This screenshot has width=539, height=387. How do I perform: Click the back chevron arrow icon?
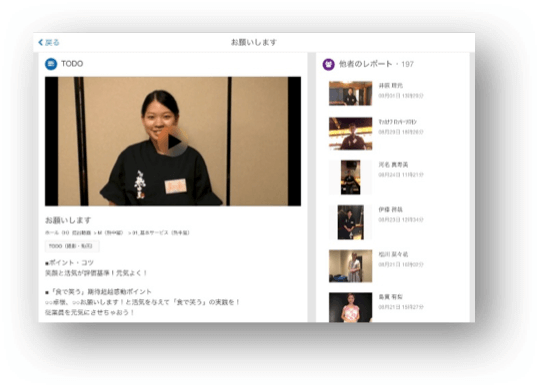[x=41, y=42]
